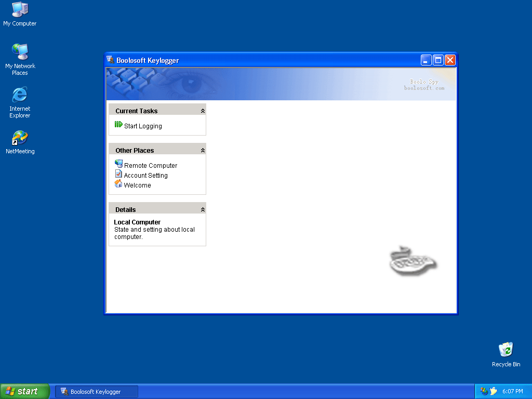Click Boolosoft Keylogger taskbar button
The image size is (532, 399).
coord(97,392)
